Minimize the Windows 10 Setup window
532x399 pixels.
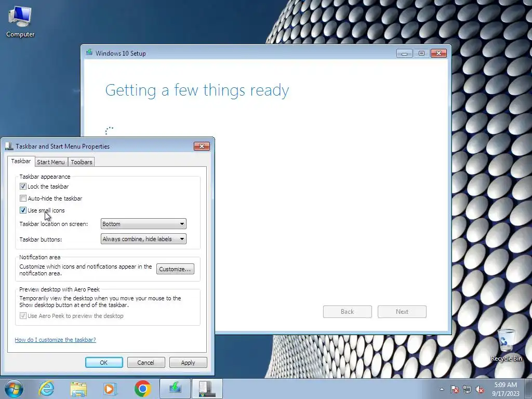[404, 54]
